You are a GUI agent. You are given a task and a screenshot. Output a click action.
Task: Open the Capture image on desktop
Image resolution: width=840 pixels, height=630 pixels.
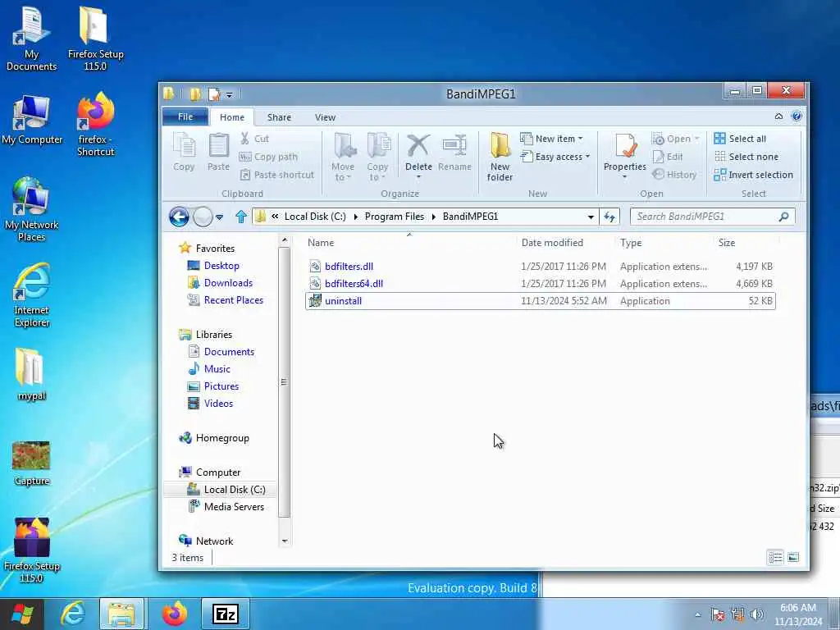31,463
